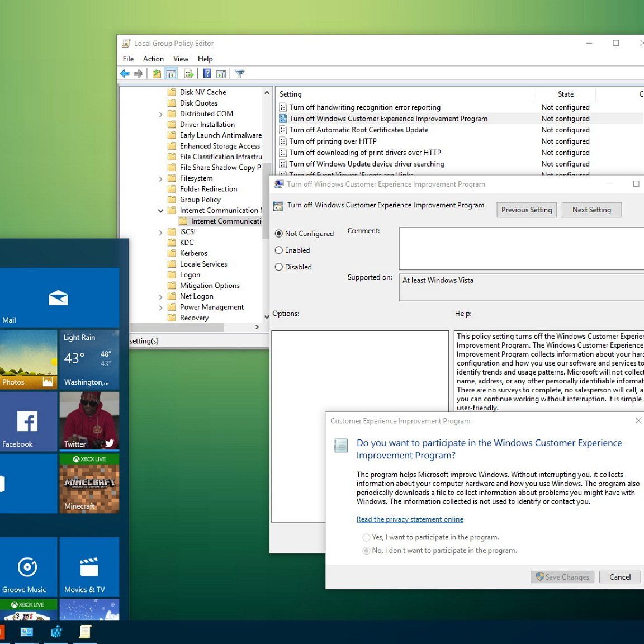Open Help via blue question mark icon

[x=207, y=74]
